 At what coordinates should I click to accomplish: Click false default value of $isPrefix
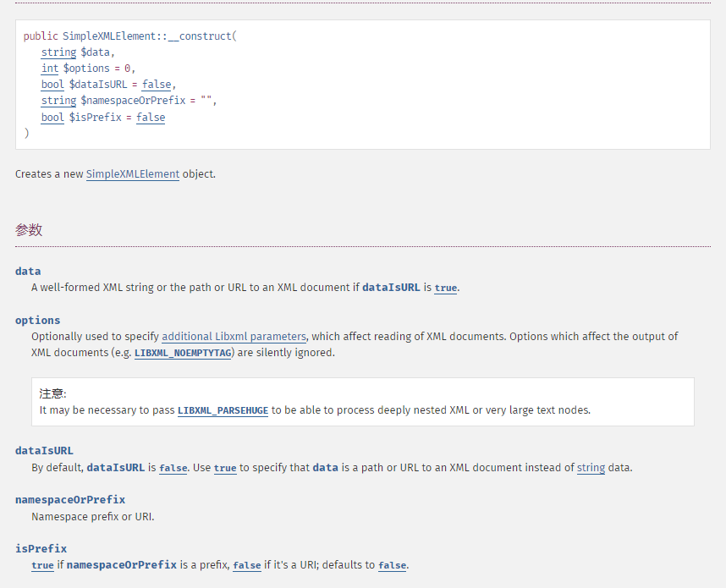[151, 118]
